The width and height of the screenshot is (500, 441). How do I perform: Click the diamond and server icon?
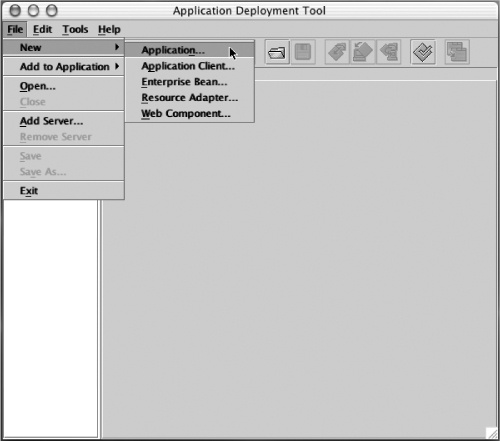click(389, 52)
